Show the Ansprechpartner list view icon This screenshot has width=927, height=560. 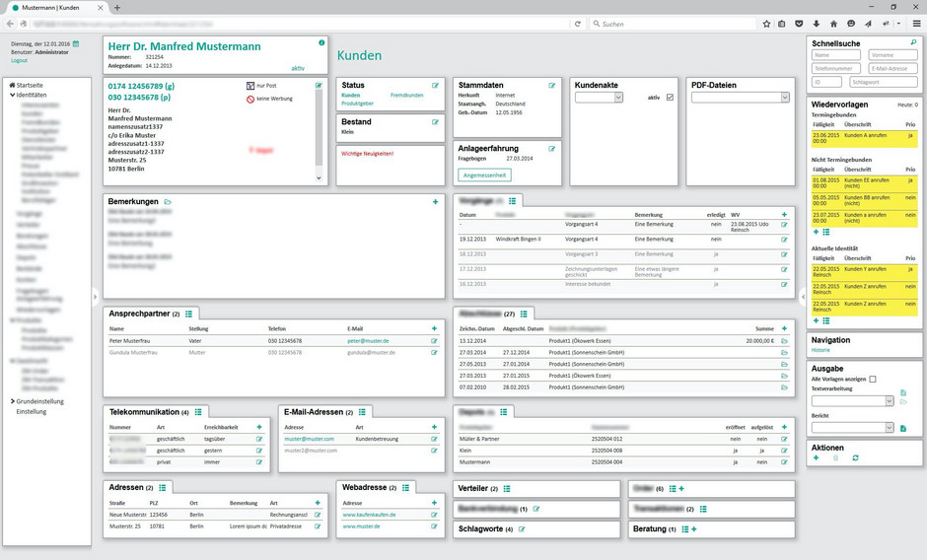[x=188, y=314]
